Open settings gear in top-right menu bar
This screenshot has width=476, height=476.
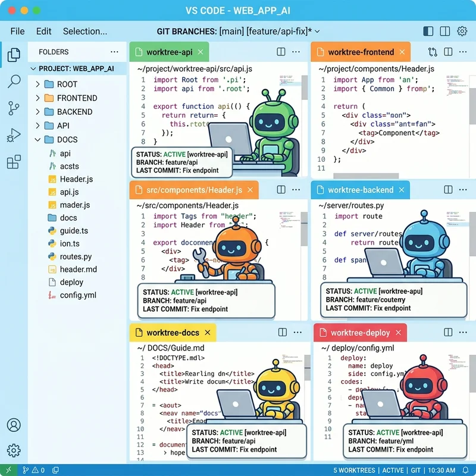(462, 31)
